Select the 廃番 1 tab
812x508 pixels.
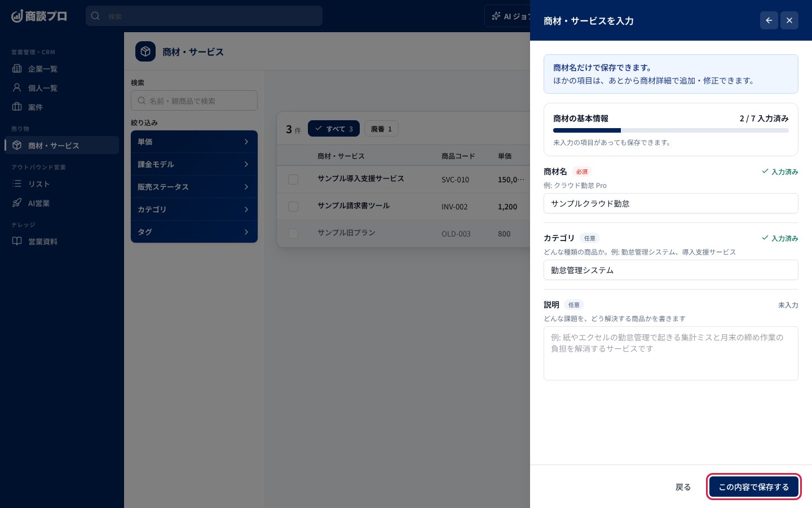click(x=381, y=129)
